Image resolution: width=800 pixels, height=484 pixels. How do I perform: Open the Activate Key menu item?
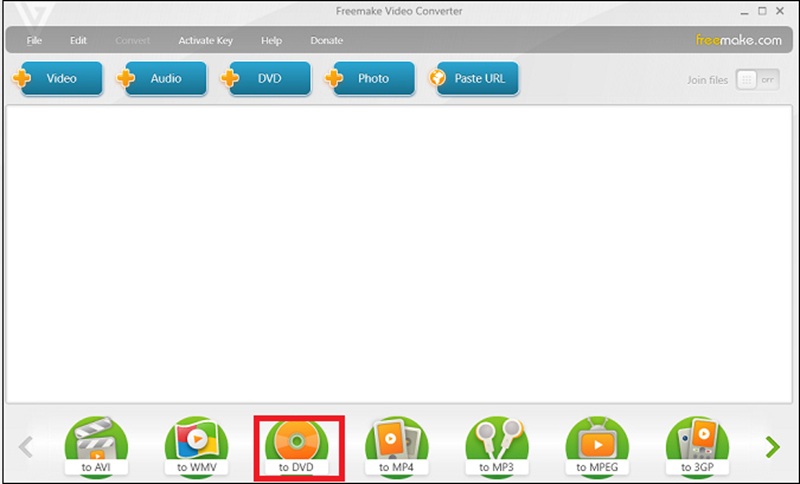pyautogui.click(x=206, y=40)
